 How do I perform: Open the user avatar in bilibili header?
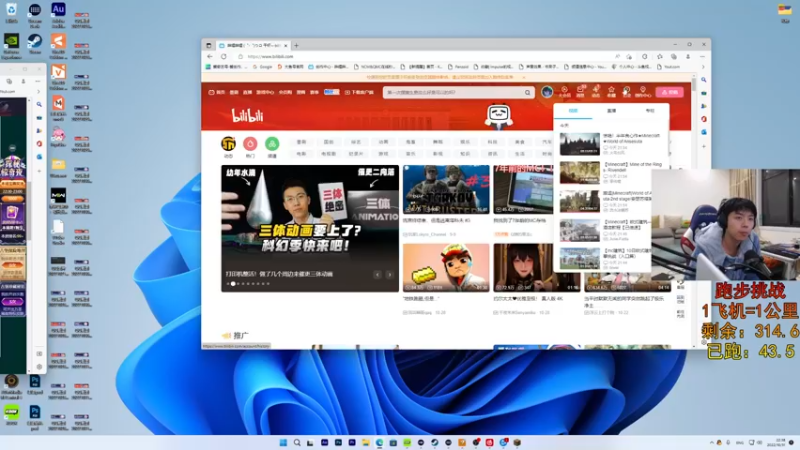[547, 92]
